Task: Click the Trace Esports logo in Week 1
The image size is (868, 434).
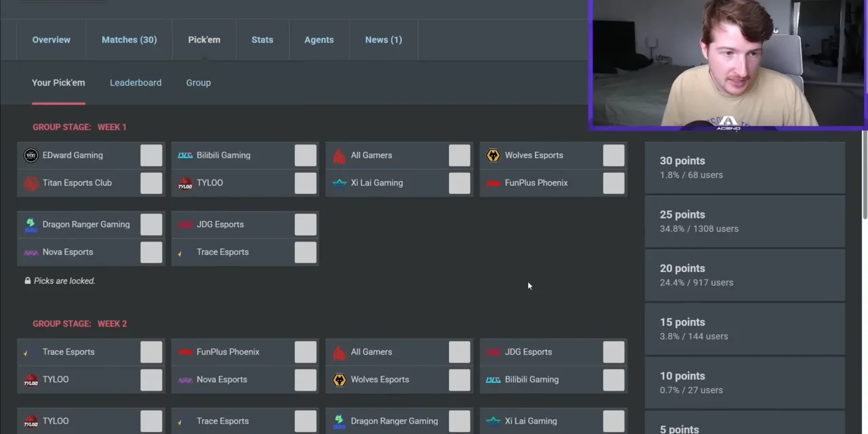Action: pos(180,254)
